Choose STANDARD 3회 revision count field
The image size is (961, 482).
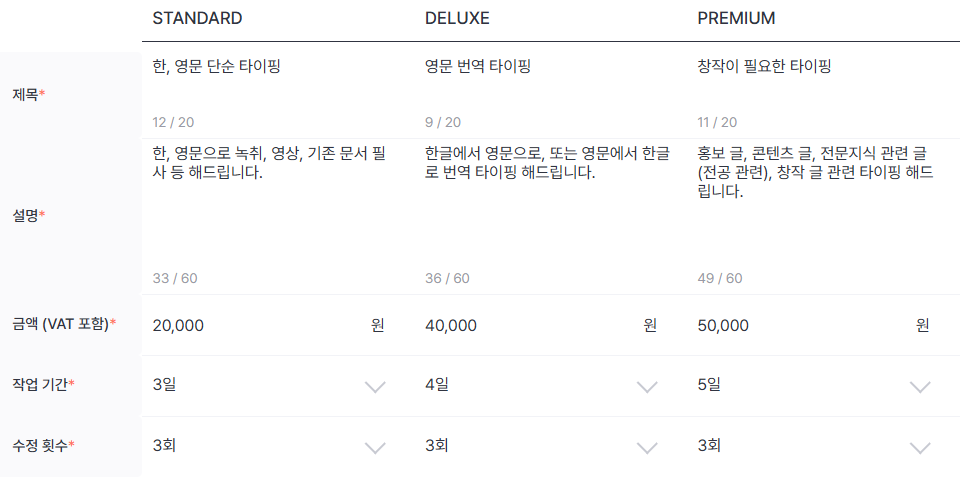click(269, 446)
